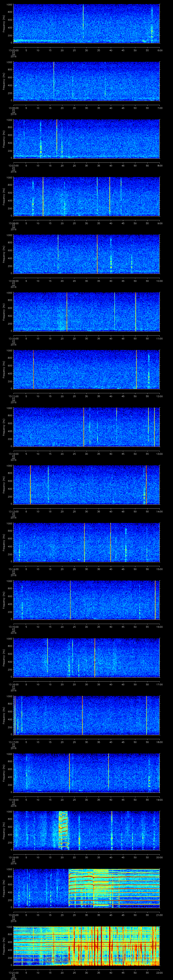Click the 13:14:00 start time label
This screenshot has height=980, width=173.
tap(13, 569)
